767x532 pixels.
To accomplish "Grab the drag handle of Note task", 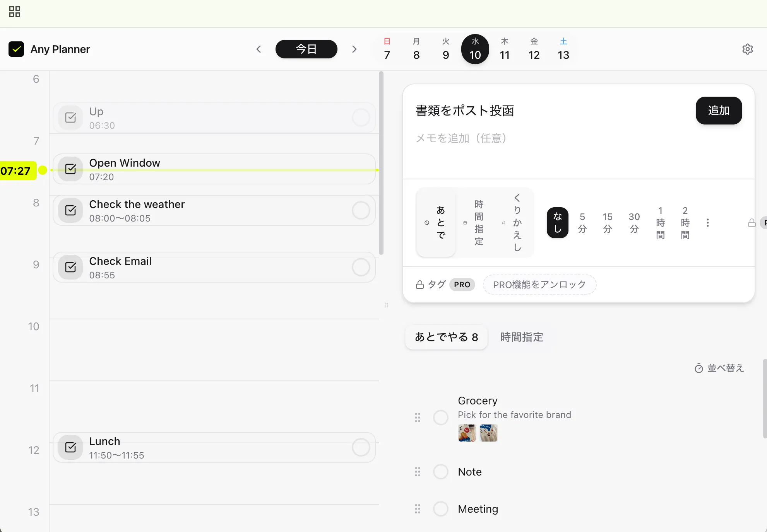I will coord(418,472).
